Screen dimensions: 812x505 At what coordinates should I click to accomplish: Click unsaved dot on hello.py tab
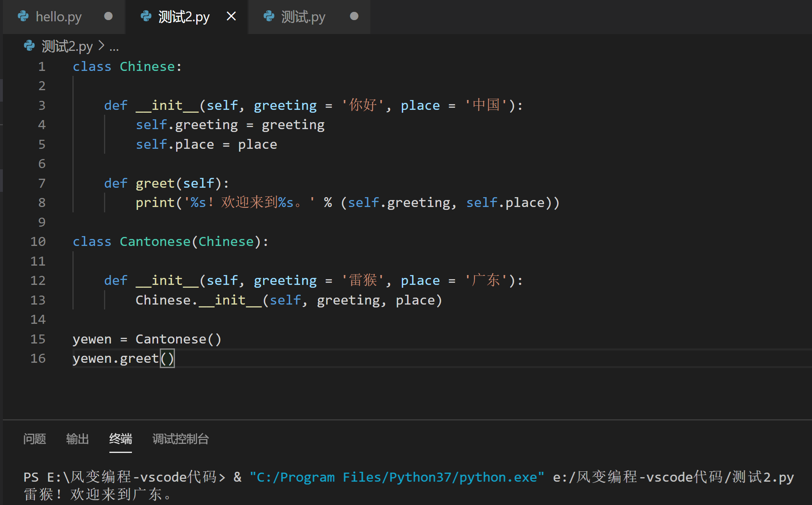coord(108,16)
